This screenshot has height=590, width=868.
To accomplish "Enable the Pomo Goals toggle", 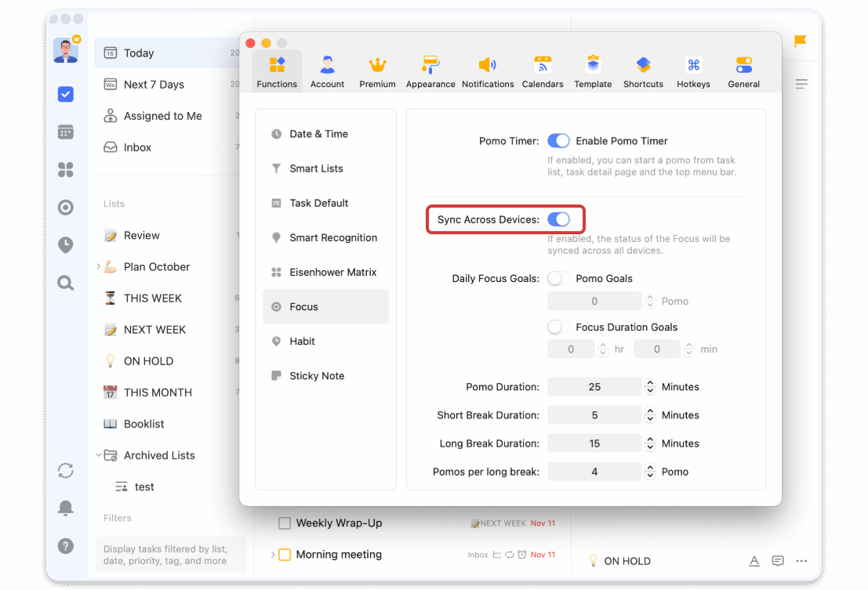I will click(x=558, y=278).
